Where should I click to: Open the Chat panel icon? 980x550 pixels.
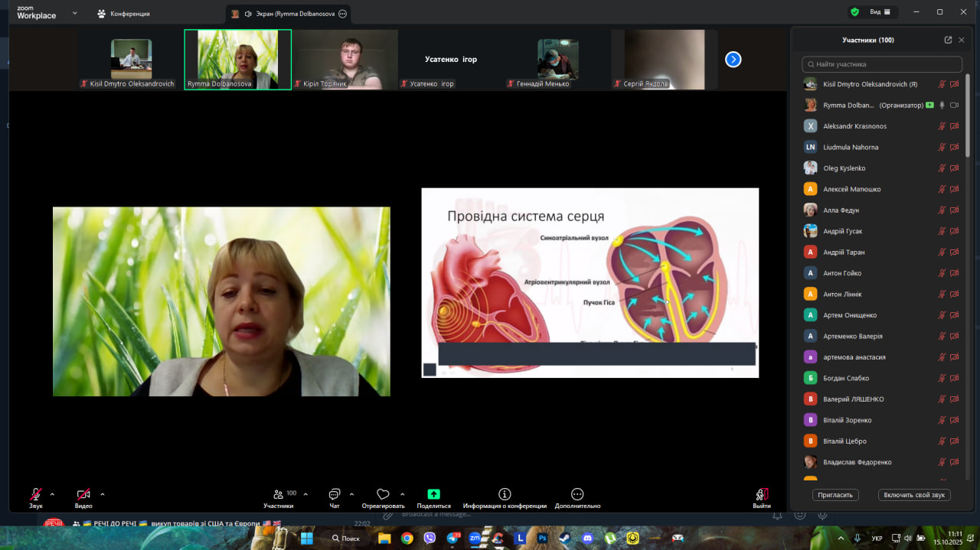point(334,494)
